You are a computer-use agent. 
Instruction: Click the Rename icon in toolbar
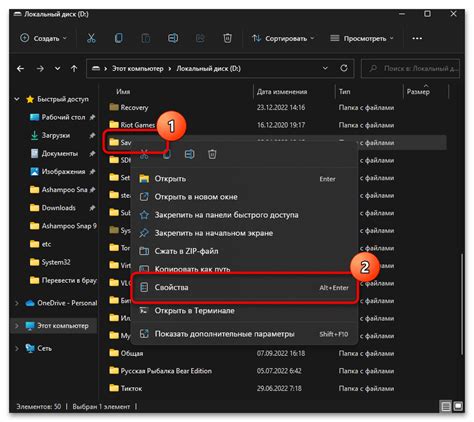click(x=173, y=38)
